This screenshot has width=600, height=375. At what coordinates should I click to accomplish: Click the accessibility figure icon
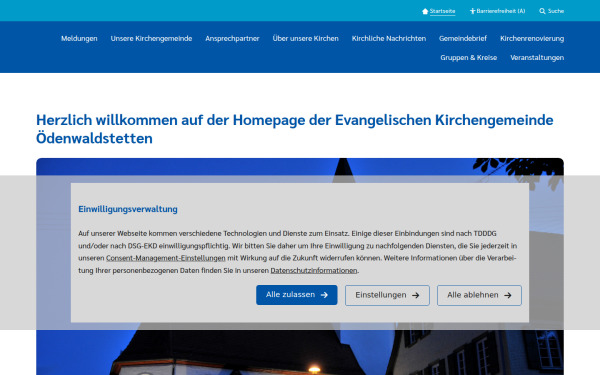(472, 11)
